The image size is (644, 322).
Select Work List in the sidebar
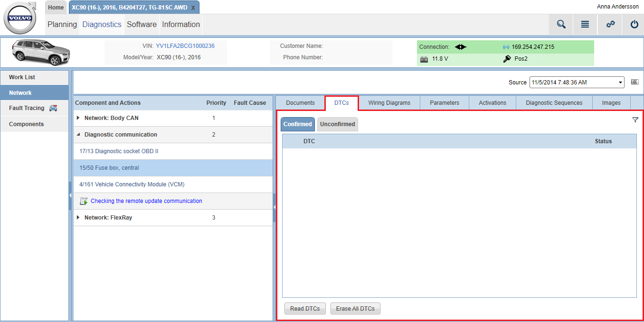[35, 77]
